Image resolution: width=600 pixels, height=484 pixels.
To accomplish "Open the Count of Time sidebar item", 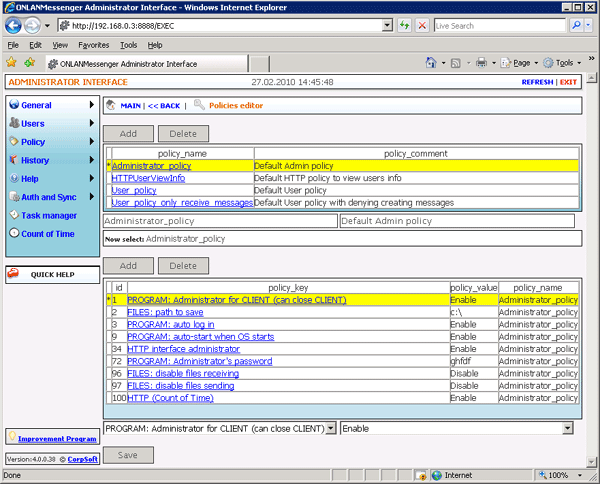I will point(48,234).
